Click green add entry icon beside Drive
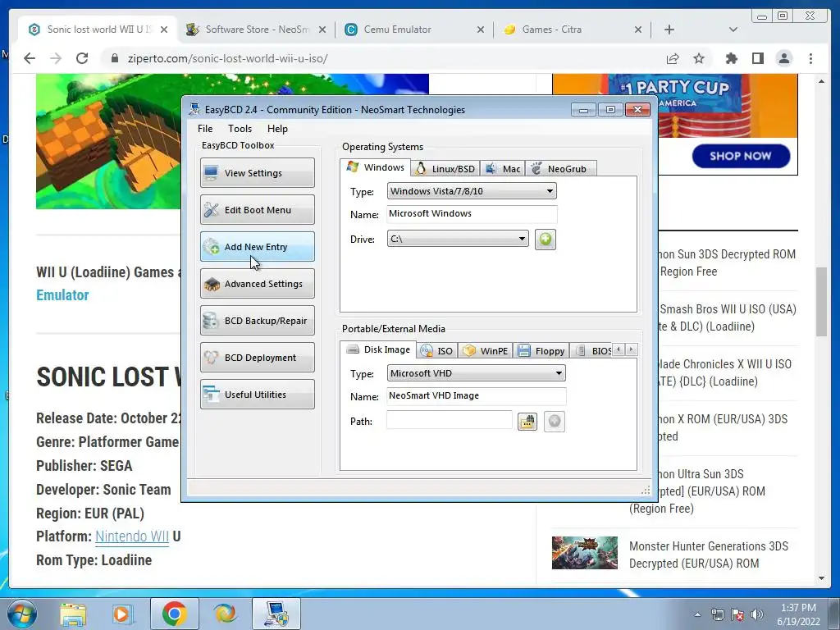Image resolution: width=840 pixels, height=630 pixels. (545, 239)
